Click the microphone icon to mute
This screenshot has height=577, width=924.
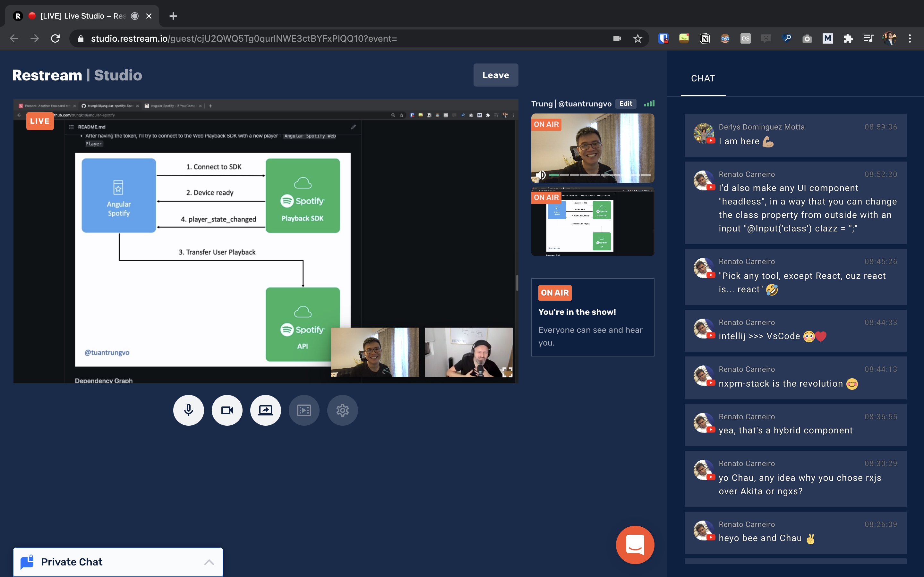pos(188,410)
